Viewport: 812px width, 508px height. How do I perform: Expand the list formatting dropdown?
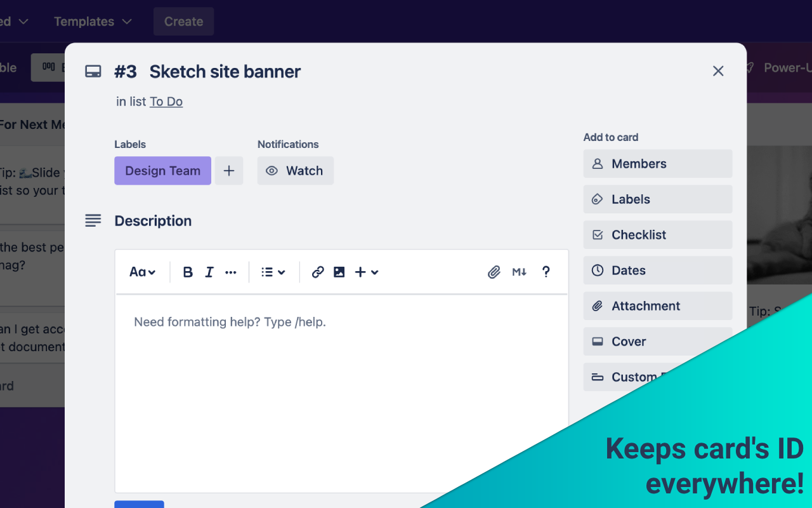pyautogui.click(x=273, y=272)
